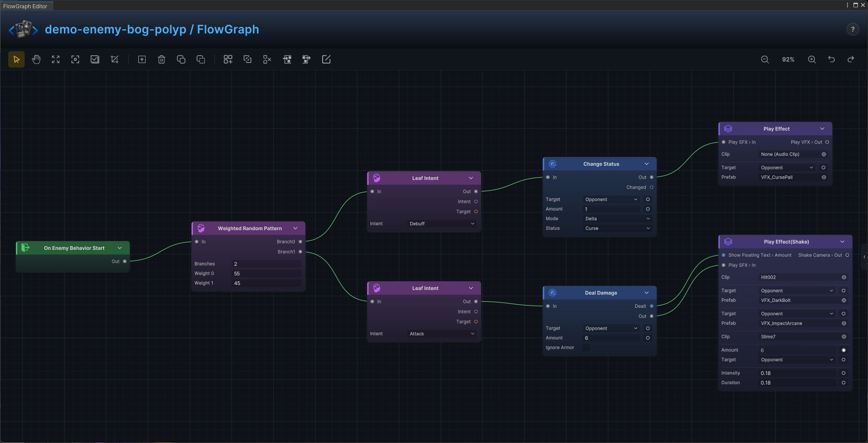868x443 pixels.
Task: Select the FlowGraph Editor tab
Action: point(26,6)
